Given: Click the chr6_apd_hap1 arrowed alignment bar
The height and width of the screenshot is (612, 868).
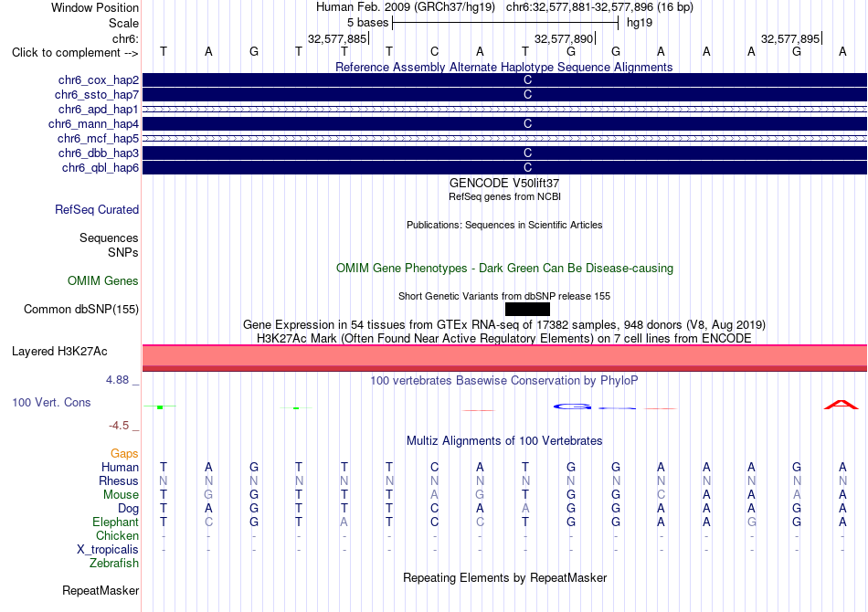Looking at the screenshot, I should (505, 109).
